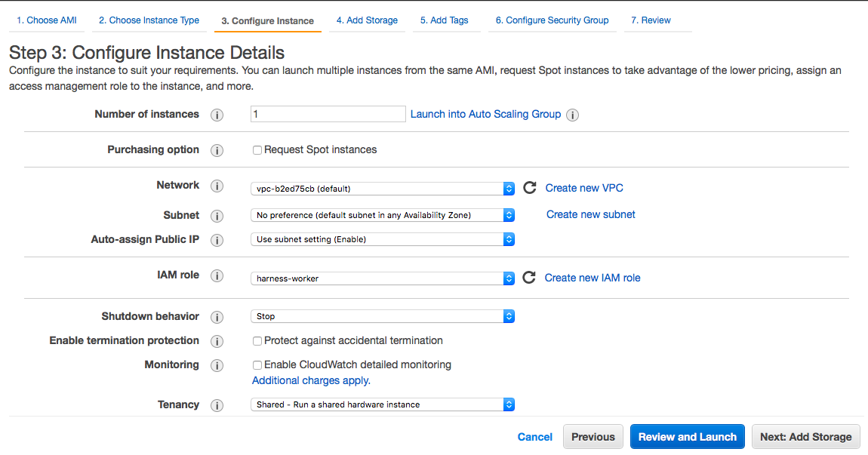Image resolution: width=868 pixels, height=455 pixels.
Task: Show info for Auto-assign Public IP
Action: (217, 240)
